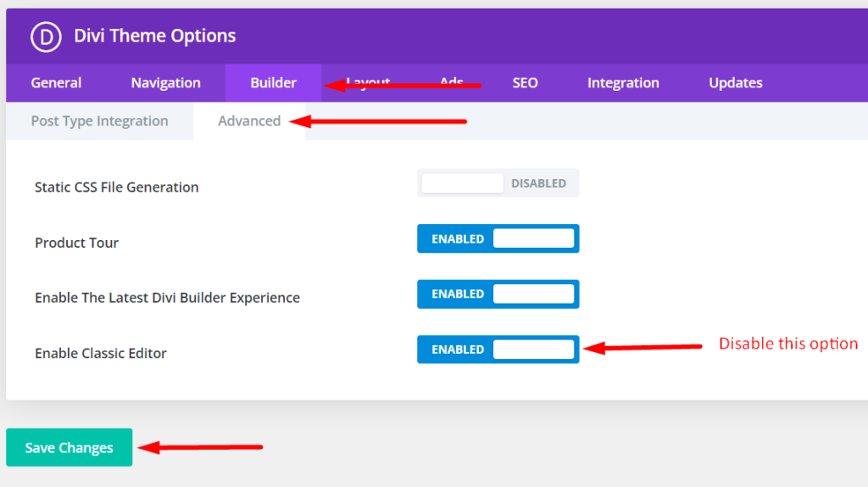Click the Save Changes button
The image size is (868, 487).
(70, 447)
